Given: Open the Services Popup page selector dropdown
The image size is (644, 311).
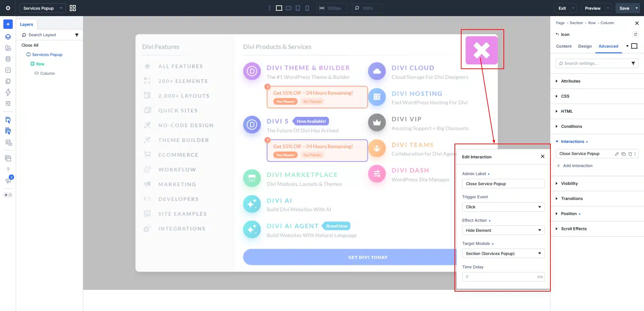Looking at the screenshot, I should (x=43, y=8).
